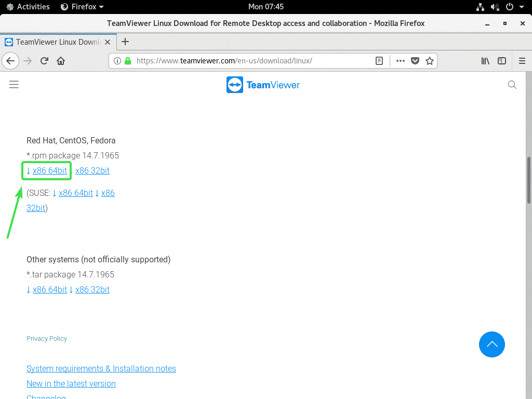The image size is (532, 399).
Task: Download the SUSE x86 32bit package
Action: pyautogui.click(x=108, y=193)
